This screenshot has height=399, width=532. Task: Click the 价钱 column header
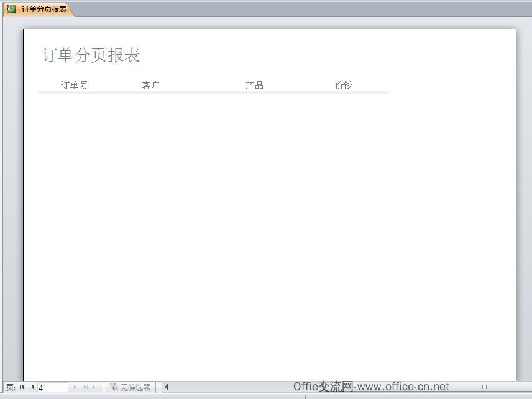click(344, 85)
